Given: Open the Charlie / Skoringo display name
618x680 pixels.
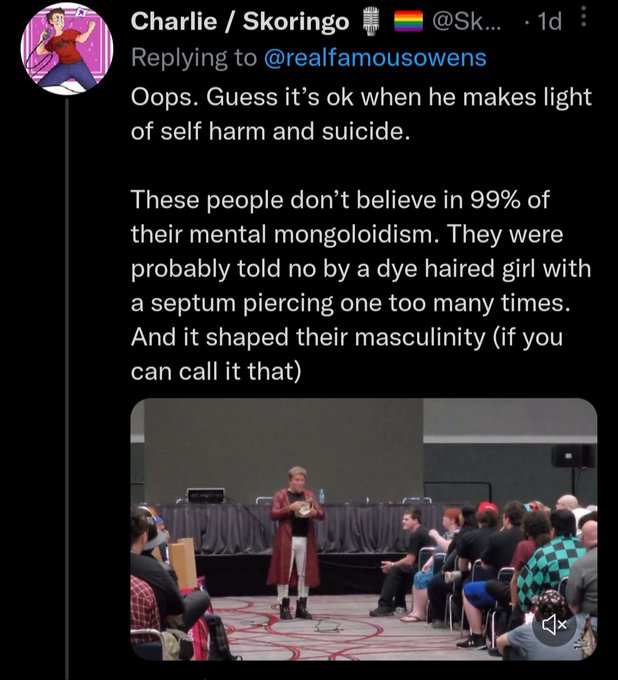Looking at the screenshot, I should (240, 21).
